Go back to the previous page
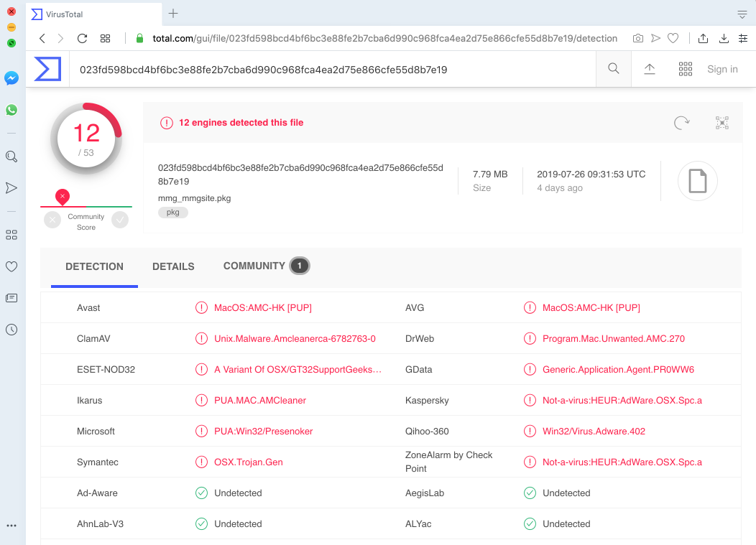756x545 pixels. [42, 39]
